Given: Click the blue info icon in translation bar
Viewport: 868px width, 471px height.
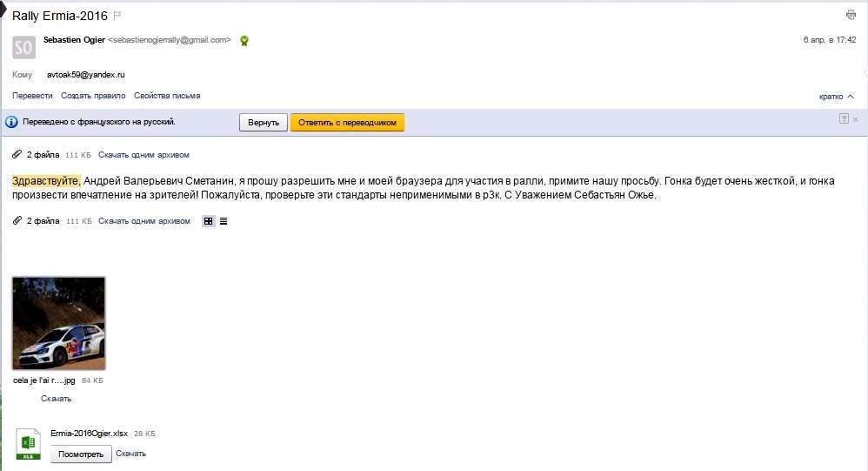Looking at the screenshot, I should pos(12,123).
